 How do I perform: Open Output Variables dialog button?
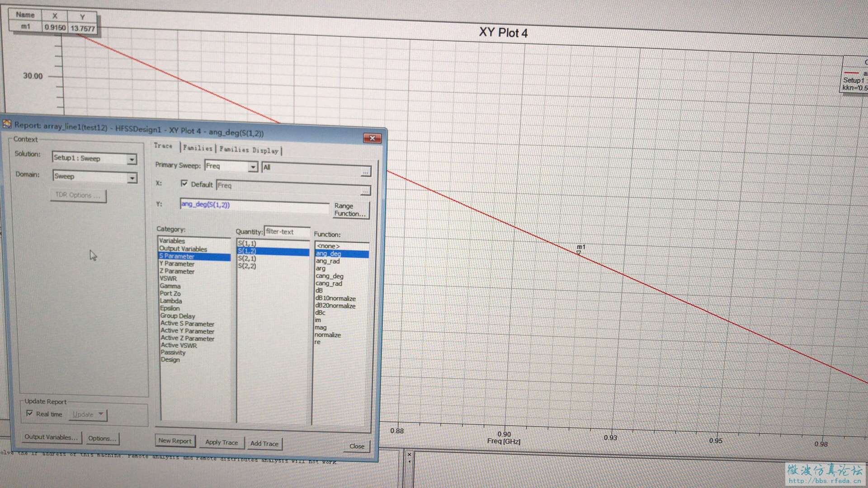[x=51, y=437]
